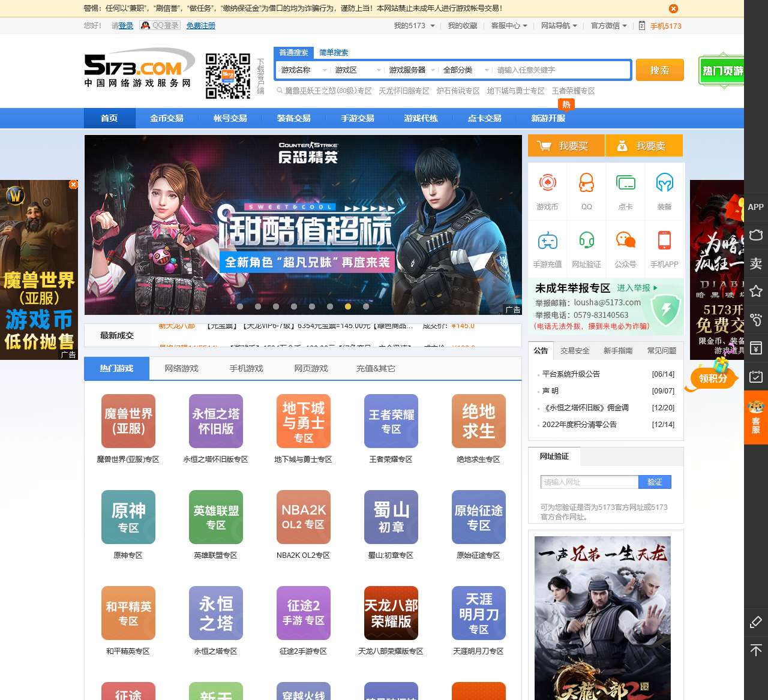The image size is (768, 700).
Task: Click the 原神 game tile
Action: click(128, 517)
